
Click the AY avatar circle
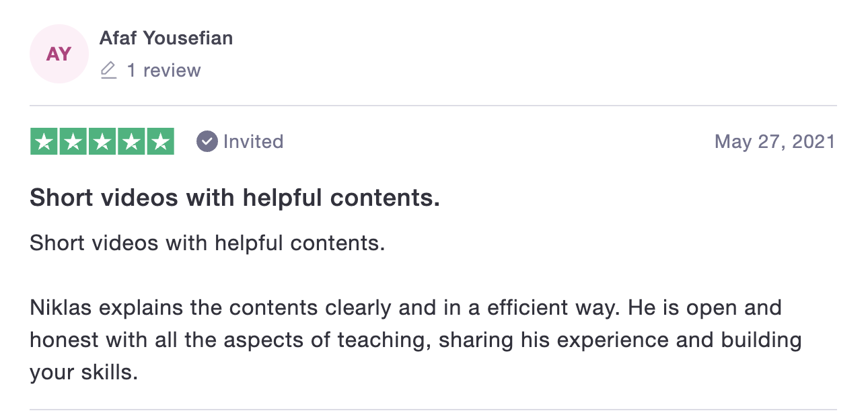coord(59,54)
